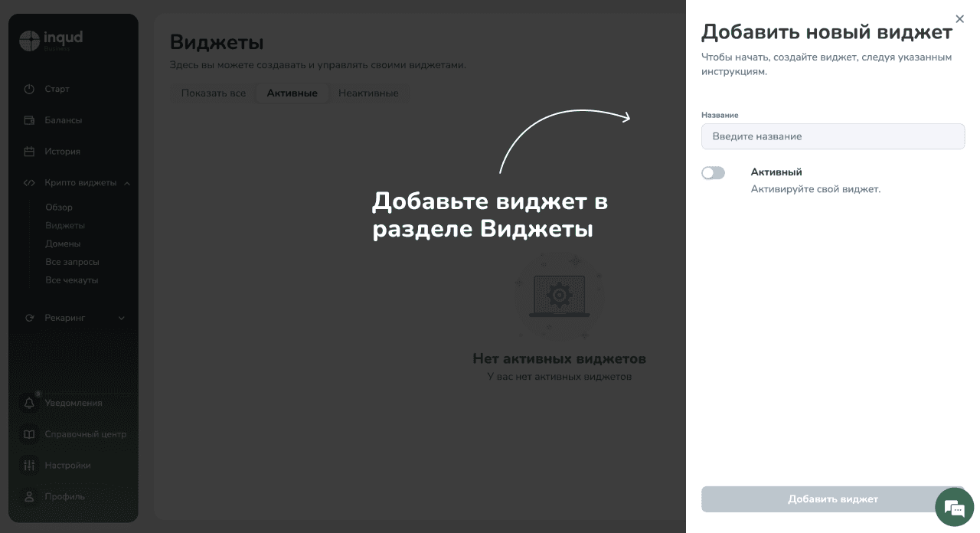Open Уведомления in the sidebar
Screen dimensions: 980x533
pyautogui.click(x=73, y=403)
